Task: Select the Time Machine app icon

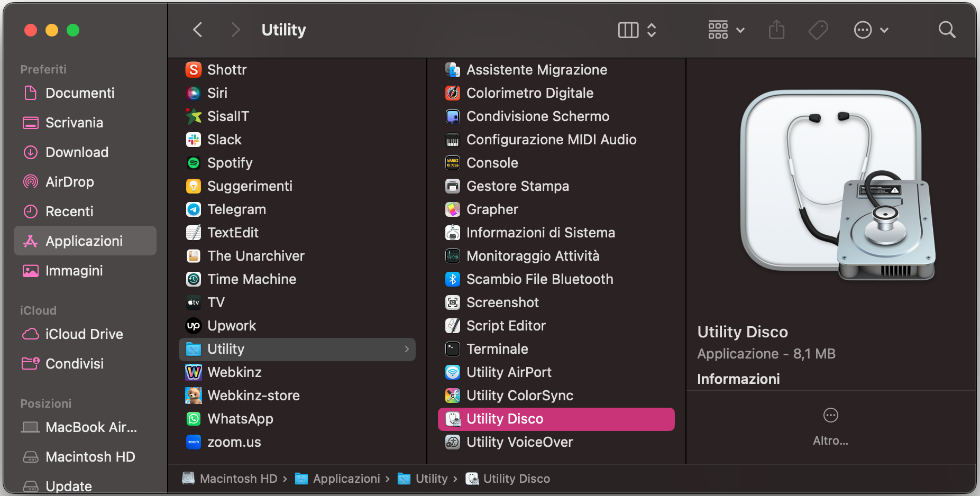Action: pyautogui.click(x=194, y=279)
